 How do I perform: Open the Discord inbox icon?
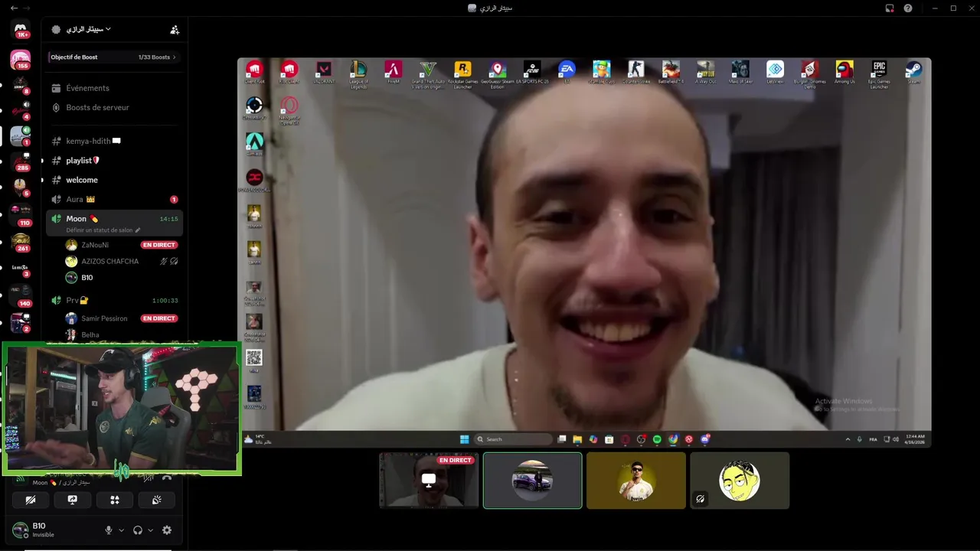tap(890, 8)
